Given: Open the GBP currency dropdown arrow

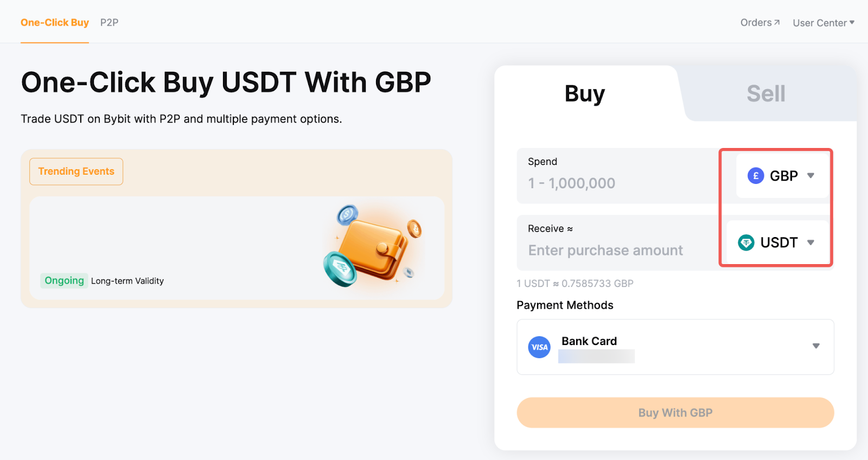Looking at the screenshot, I should click(810, 176).
